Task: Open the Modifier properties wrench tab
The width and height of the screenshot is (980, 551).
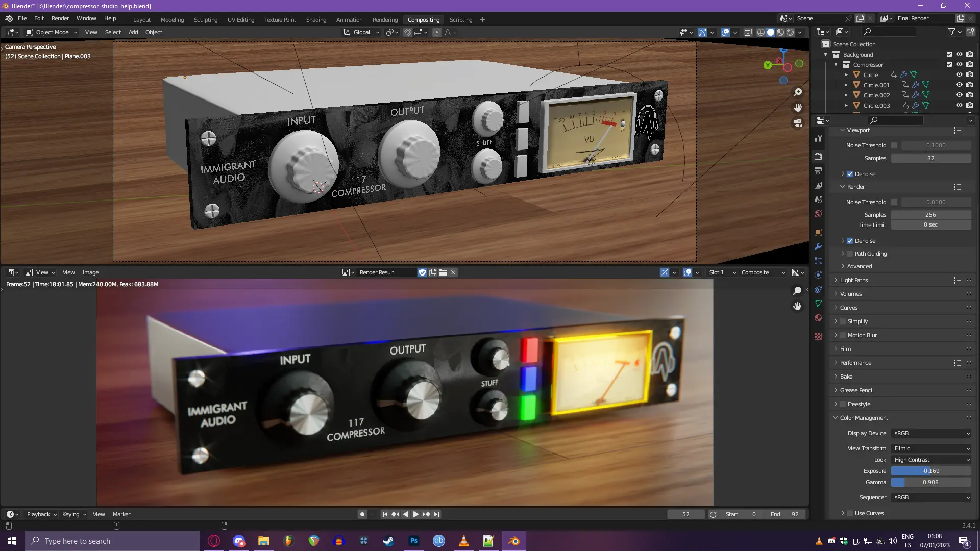Action: pyautogui.click(x=818, y=246)
